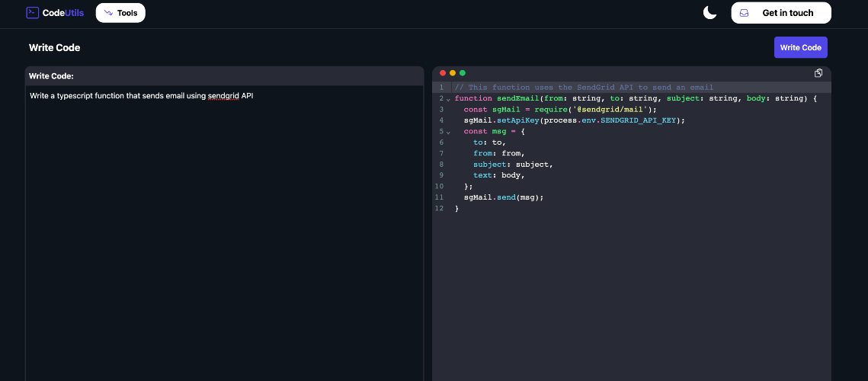Toggle dark mode with the moon icon
The width and height of the screenshot is (868, 381).
coord(709,13)
